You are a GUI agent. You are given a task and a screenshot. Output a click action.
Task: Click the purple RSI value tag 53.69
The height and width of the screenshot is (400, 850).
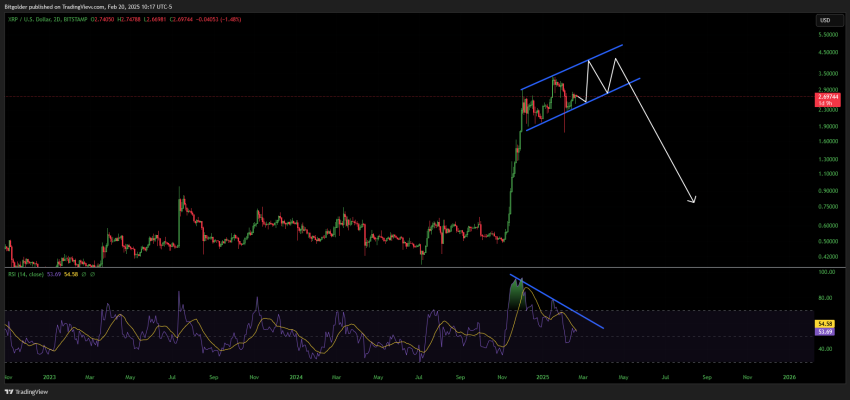click(825, 331)
